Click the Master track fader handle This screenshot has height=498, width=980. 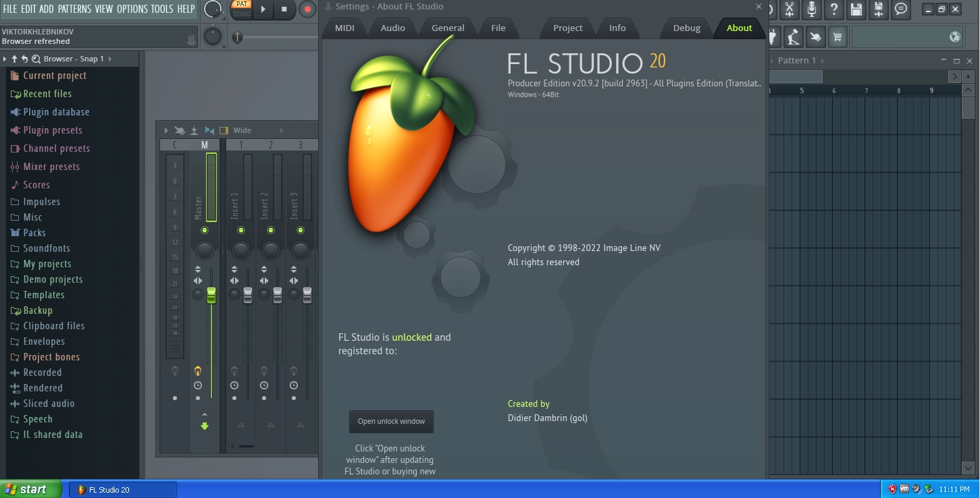pos(211,295)
